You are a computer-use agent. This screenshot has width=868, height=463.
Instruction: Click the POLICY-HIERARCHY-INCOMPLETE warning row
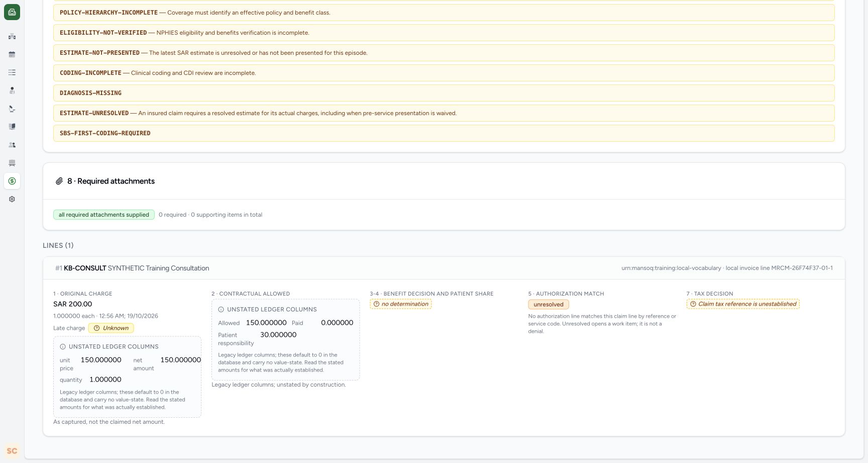tap(444, 13)
